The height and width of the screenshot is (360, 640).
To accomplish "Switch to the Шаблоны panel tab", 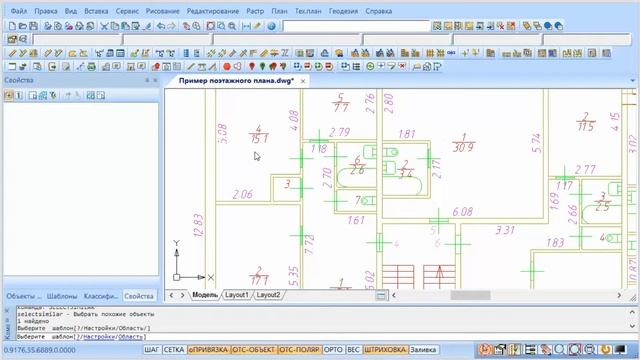I will [62, 296].
